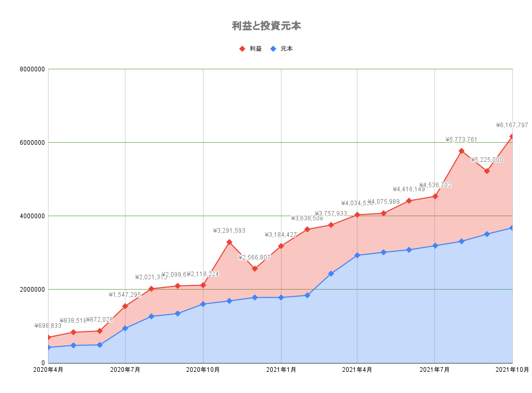Click the 4000000 y-axis label
532x393 pixels.
point(32,216)
